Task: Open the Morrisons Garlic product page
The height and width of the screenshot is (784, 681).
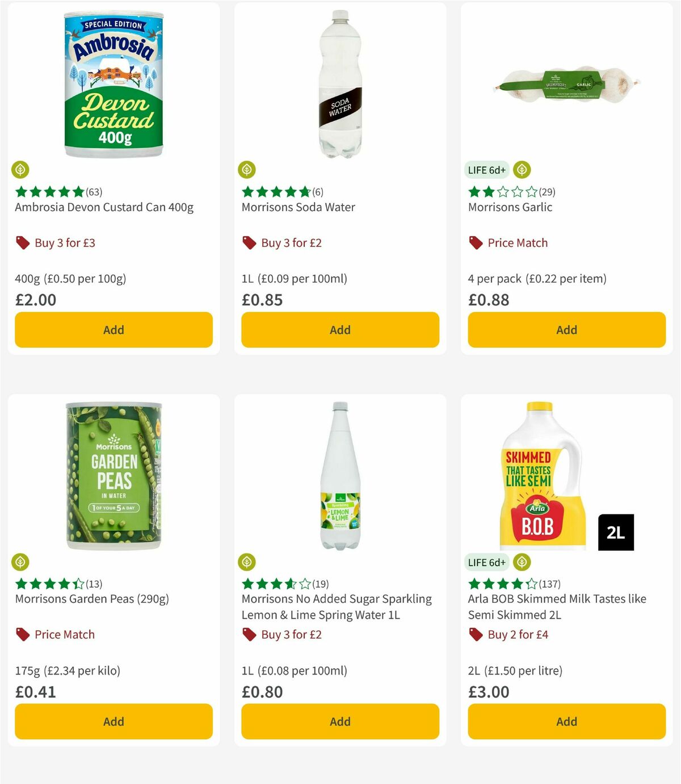Action: pyautogui.click(x=510, y=207)
